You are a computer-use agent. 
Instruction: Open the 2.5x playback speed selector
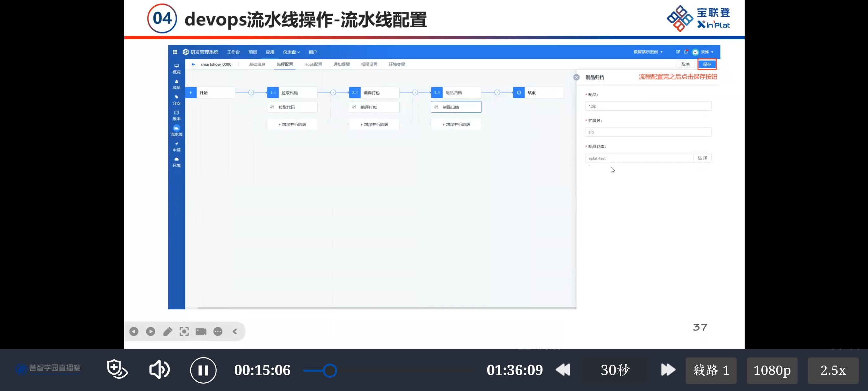pos(833,371)
